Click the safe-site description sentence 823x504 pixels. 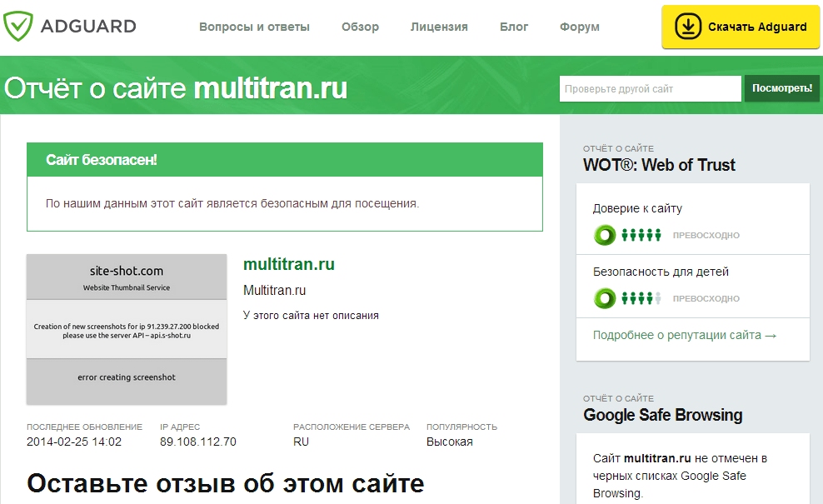click(x=232, y=203)
